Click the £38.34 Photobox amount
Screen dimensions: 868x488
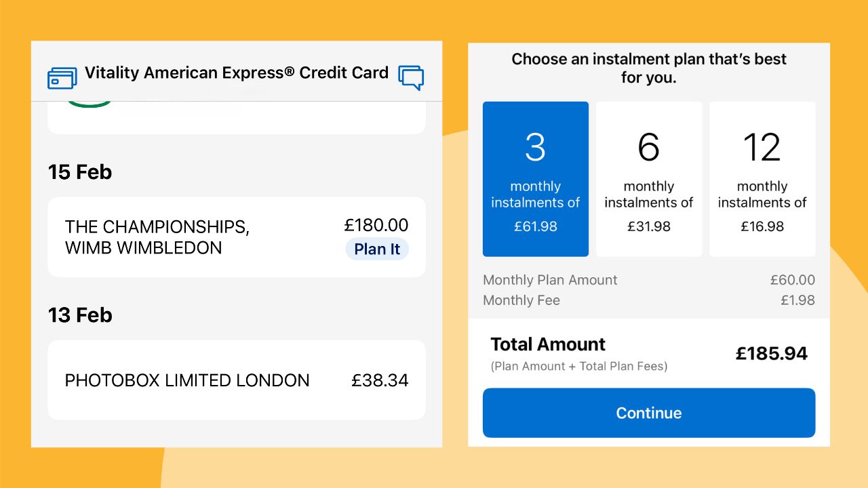(x=380, y=380)
